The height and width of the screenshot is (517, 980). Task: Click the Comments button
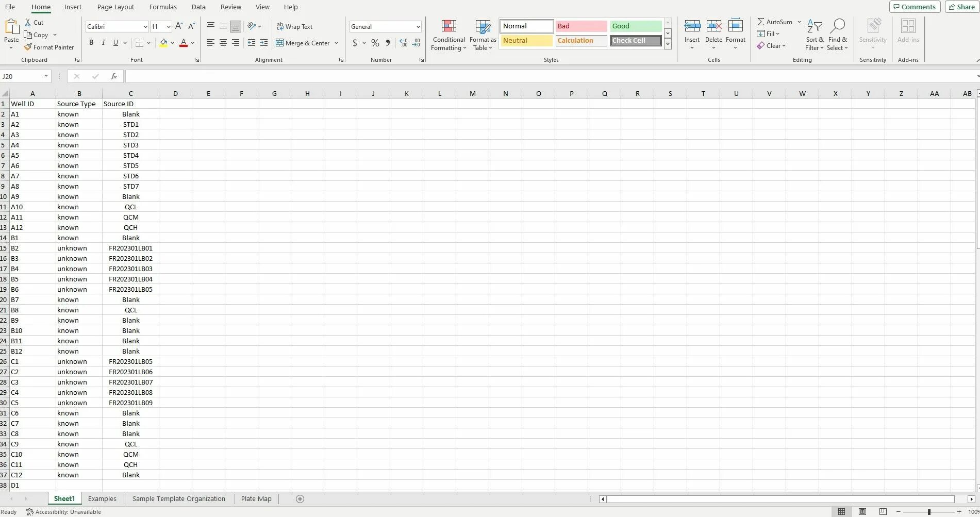[x=915, y=7]
